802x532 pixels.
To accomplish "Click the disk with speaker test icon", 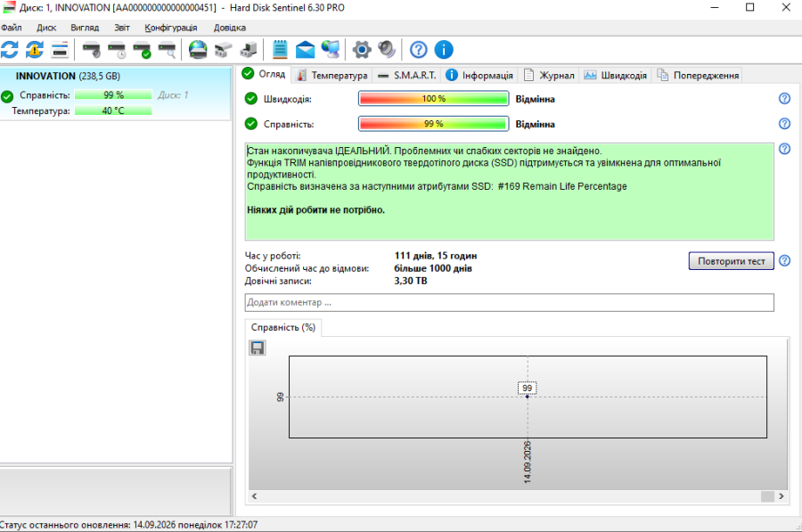I will pyautogui.click(x=92, y=50).
